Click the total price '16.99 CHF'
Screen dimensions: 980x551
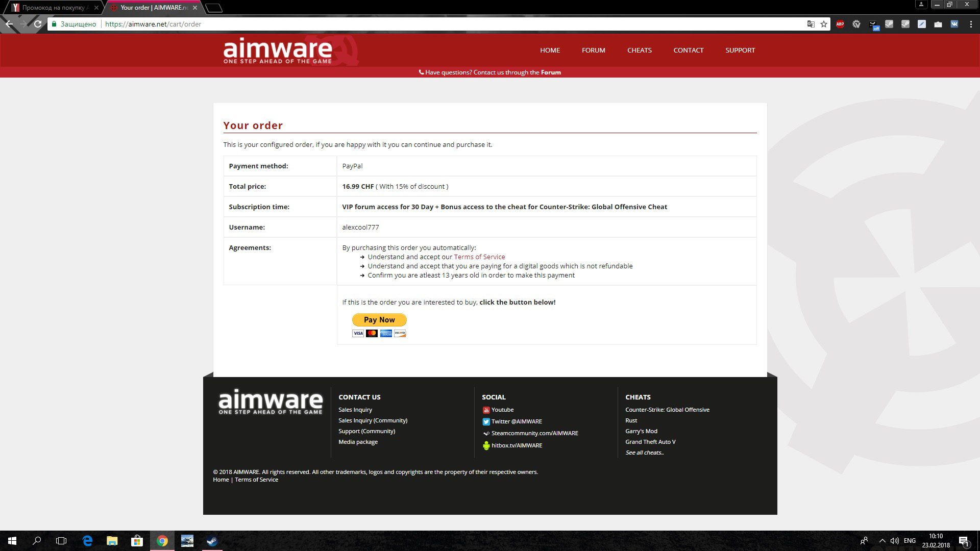358,187
